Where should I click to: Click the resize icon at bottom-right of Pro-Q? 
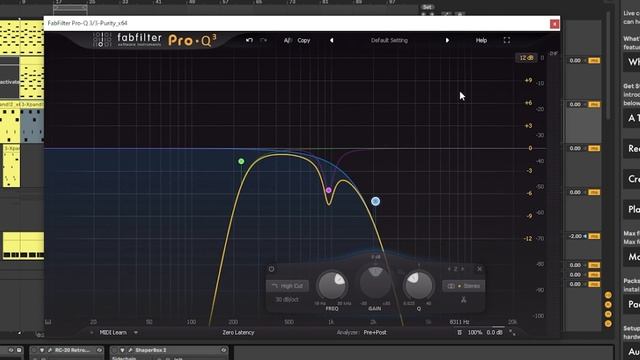pos(512,333)
